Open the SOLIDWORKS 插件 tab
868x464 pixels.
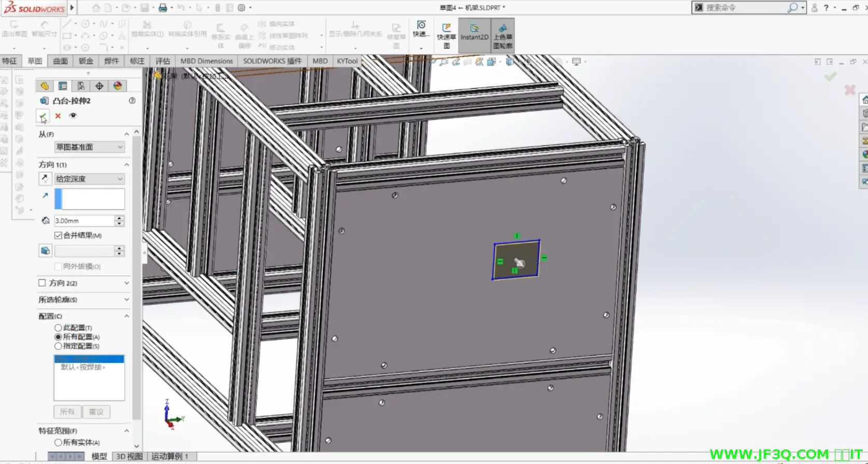pos(272,61)
